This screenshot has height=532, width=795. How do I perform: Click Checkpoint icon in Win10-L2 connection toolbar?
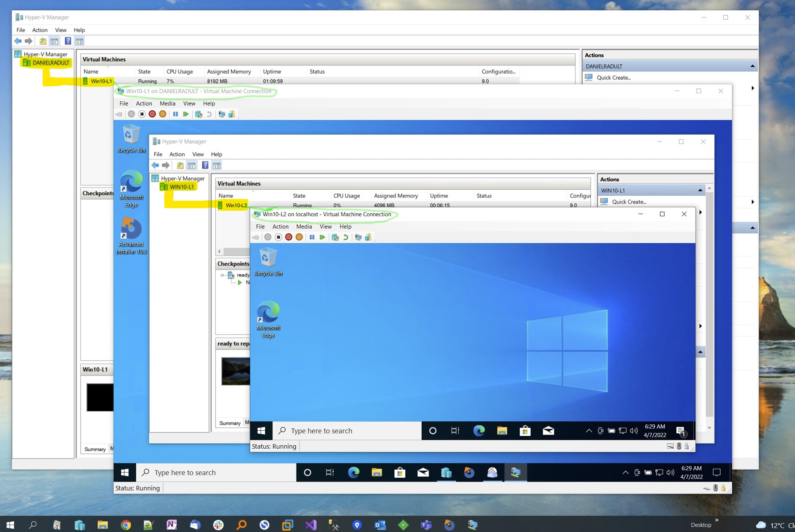pos(335,237)
